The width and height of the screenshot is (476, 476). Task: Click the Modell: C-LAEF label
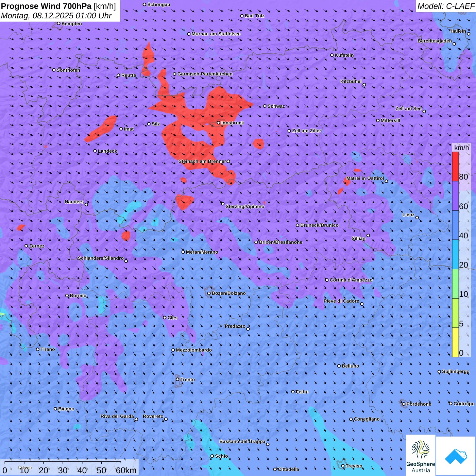pyautogui.click(x=446, y=6)
